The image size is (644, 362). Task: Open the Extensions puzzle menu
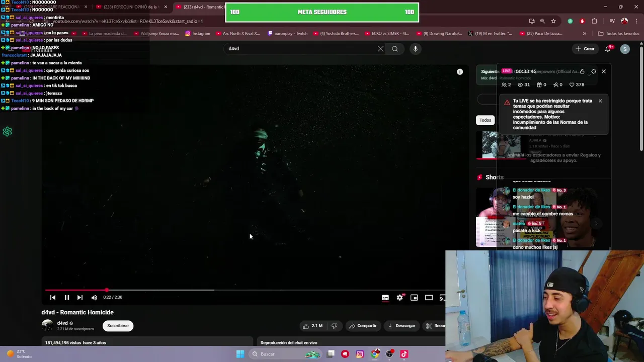click(x=595, y=21)
